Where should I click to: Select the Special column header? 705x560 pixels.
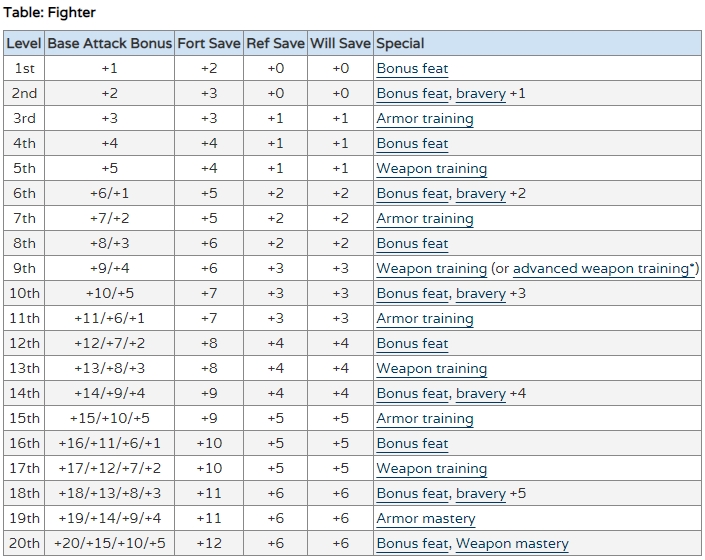pos(400,44)
